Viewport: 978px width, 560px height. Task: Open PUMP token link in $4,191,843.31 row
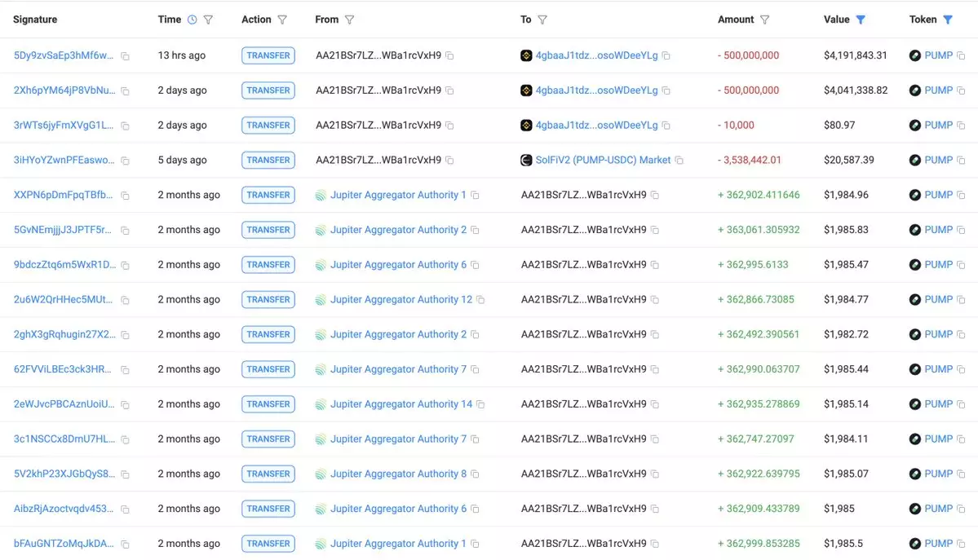(x=939, y=55)
